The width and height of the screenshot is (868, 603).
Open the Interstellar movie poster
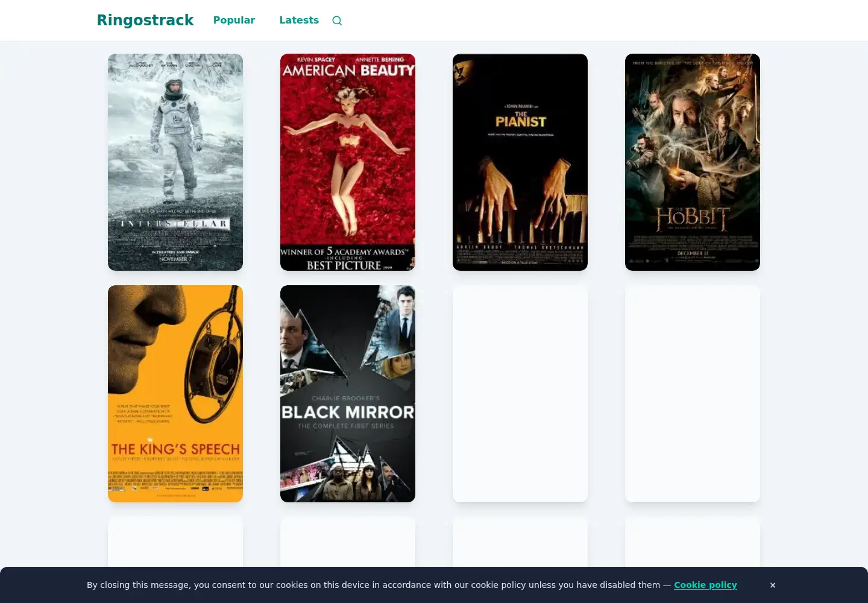click(x=175, y=162)
